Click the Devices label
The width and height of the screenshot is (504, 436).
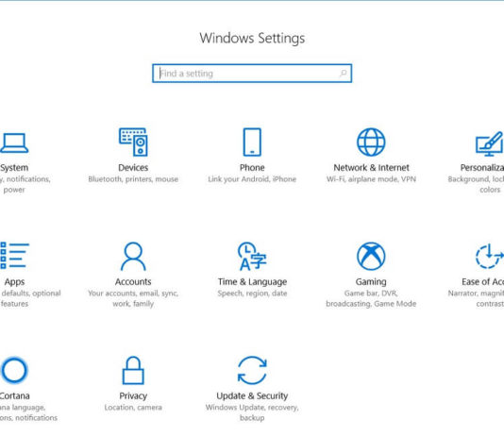click(x=133, y=167)
